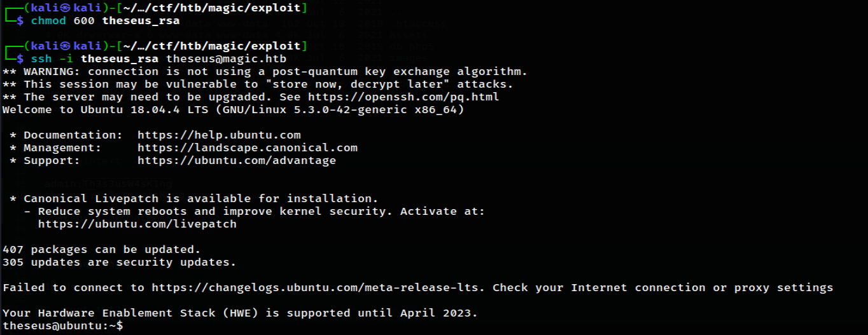Open the https://landscape.canonical.com management link
The height and width of the screenshot is (335, 868).
[x=248, y=148]
